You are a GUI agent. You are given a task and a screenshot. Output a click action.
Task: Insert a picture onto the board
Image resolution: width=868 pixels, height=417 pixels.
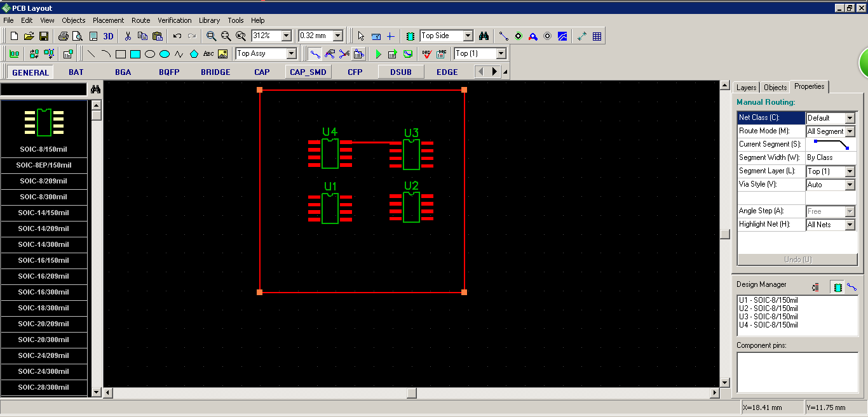223,54
